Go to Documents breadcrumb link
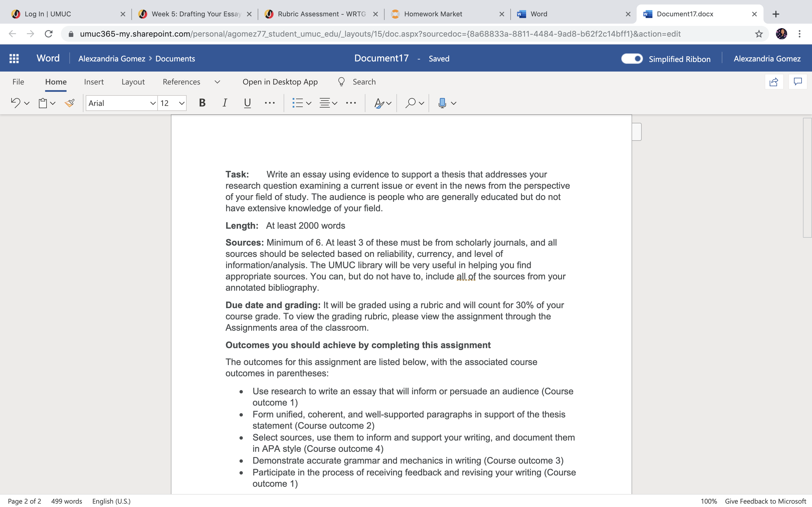This screenshot has height=507, width=812. click(x=175, y=59)
